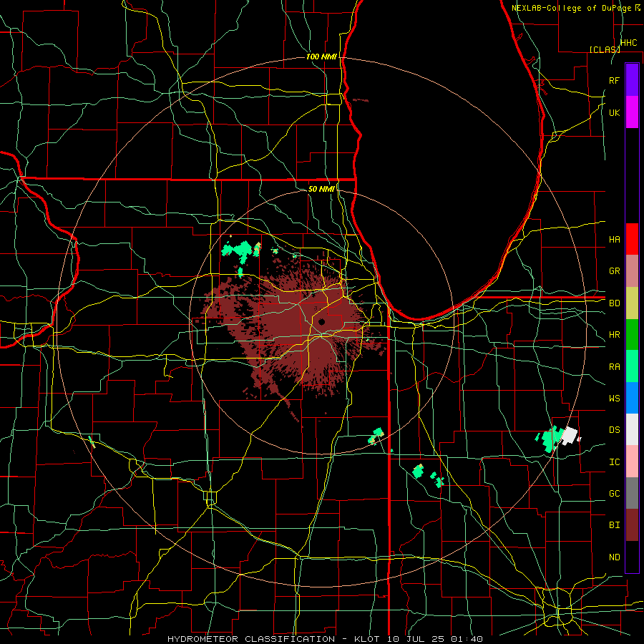Click the [CLAS] units label
The image size is (644, 644).
coord(605,49)
